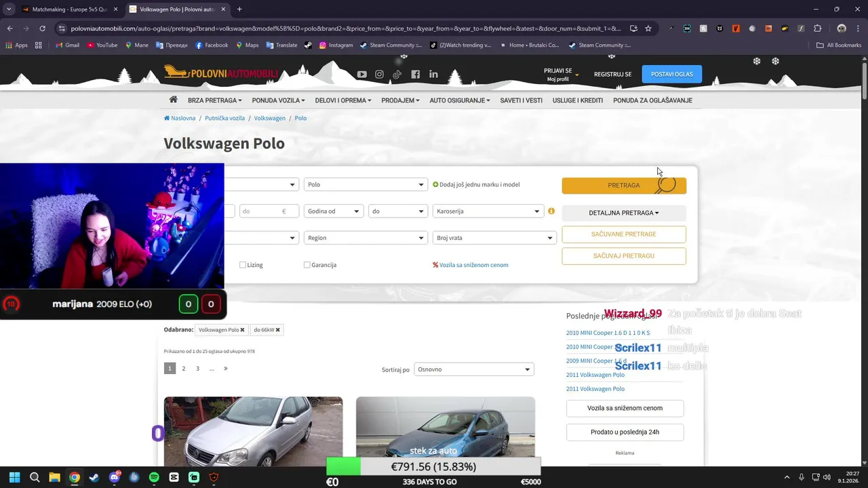Open the TikTok icon in site header
Image resolution: width=868 pixels, height=488 pixels.
397,75
